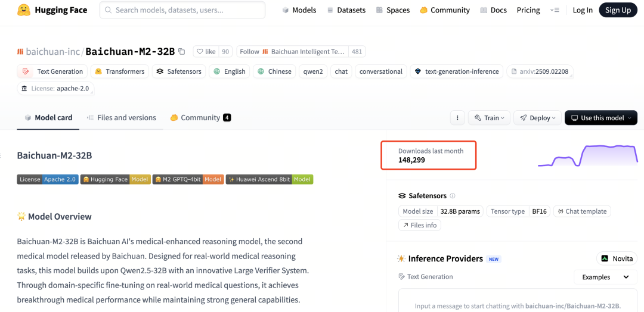The width and height of the screenshot is (644, 312).
Task: Click the downloads trend chart
Action: coord(587,155)
